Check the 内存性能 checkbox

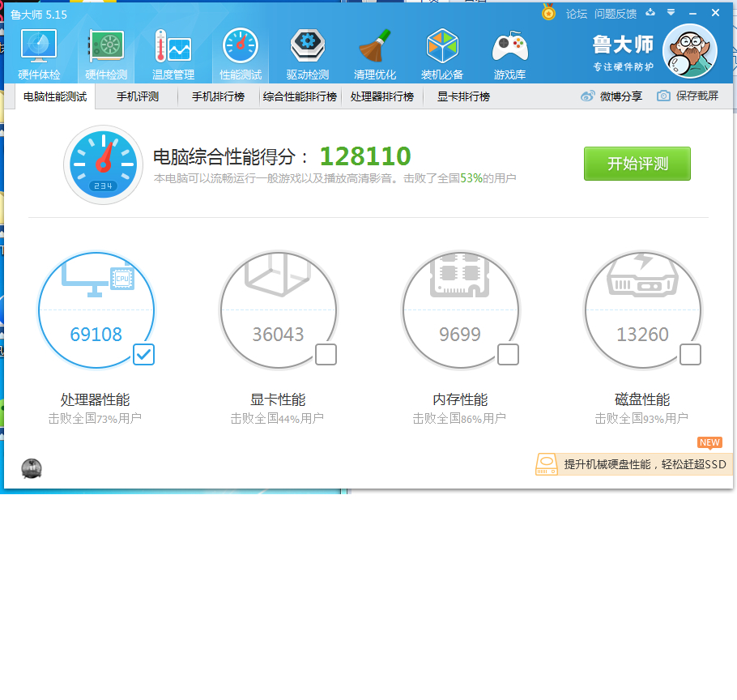pyautogui.click(x=508, y=355)
